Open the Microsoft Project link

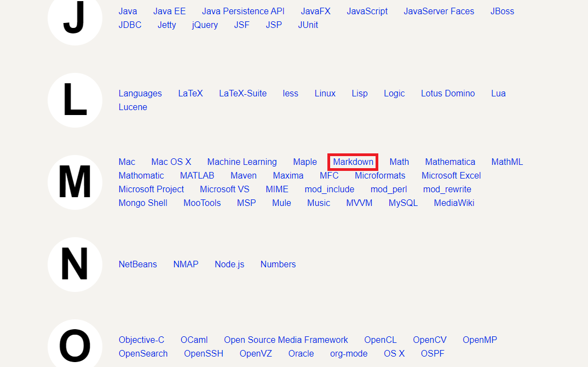(x=151, y=189)
